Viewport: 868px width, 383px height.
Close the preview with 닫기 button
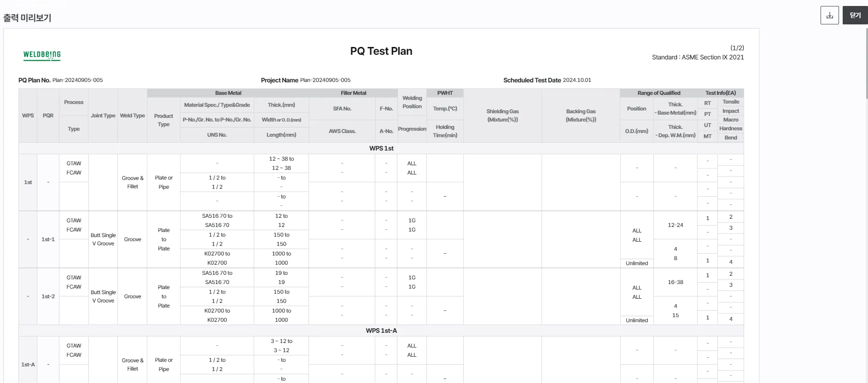click(x=855, y=16)
